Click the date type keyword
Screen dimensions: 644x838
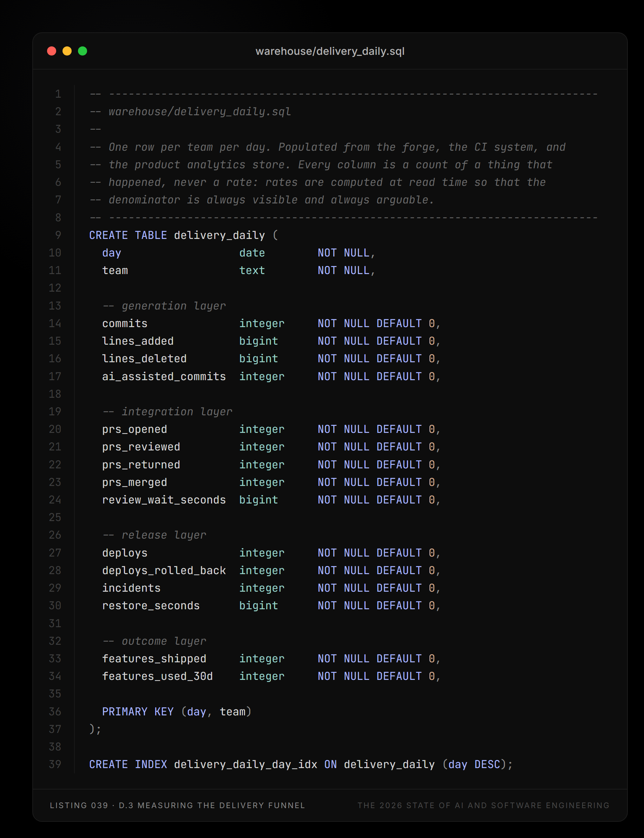[x=252, y=253]
